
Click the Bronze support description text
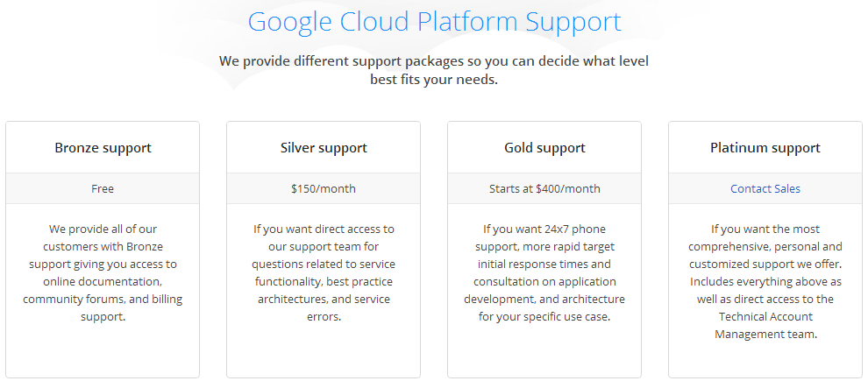point(103,272)
